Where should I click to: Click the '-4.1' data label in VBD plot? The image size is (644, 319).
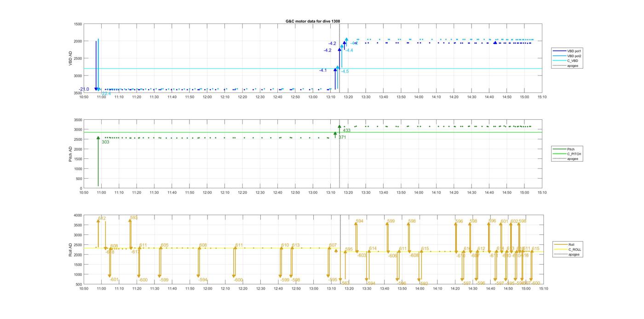pos(323,70)
